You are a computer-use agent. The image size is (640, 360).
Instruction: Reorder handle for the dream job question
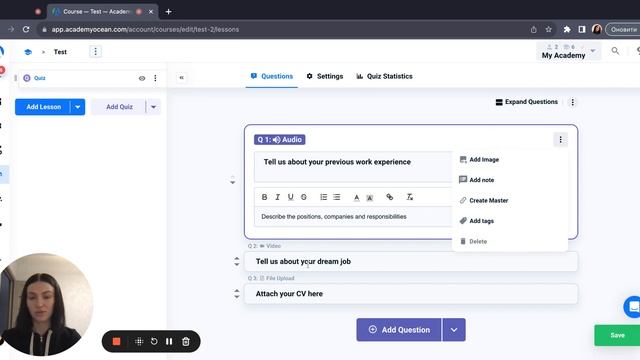[237, 262]
